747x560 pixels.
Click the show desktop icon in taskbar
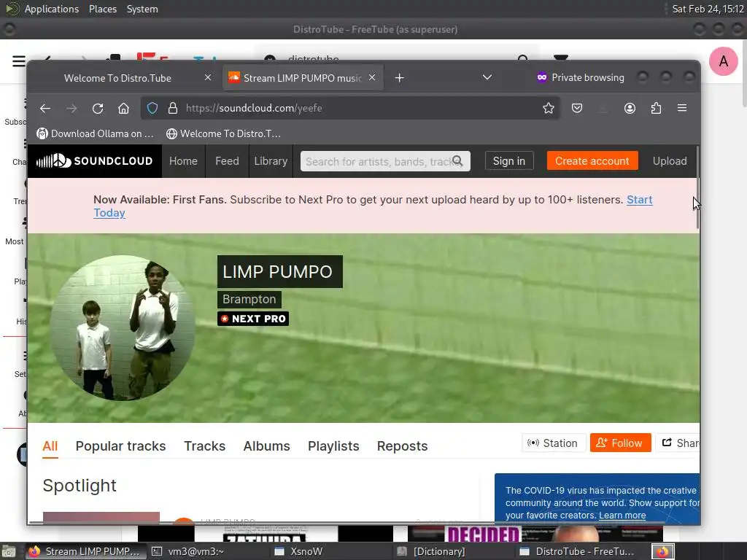pos(9,552)
